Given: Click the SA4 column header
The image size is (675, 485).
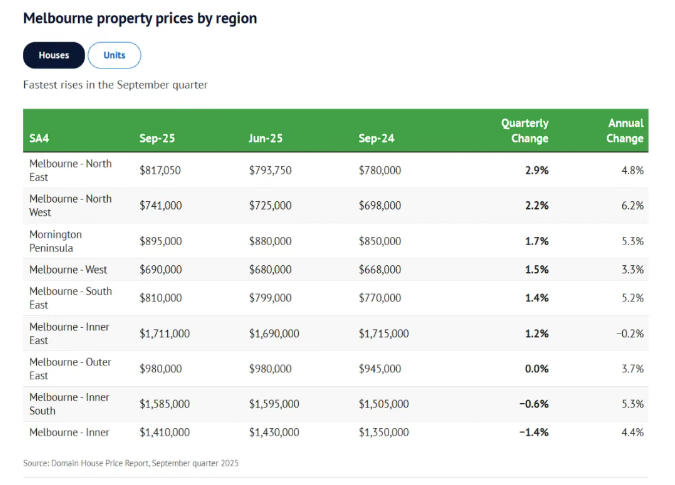Looking at the screenshot, I should (x=40, y=138).
